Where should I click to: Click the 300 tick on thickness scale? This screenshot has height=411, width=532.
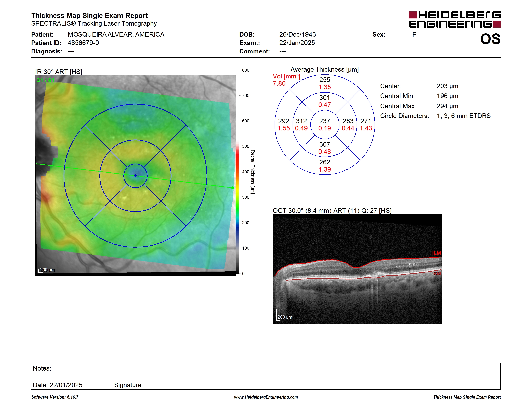pos(245,197)
